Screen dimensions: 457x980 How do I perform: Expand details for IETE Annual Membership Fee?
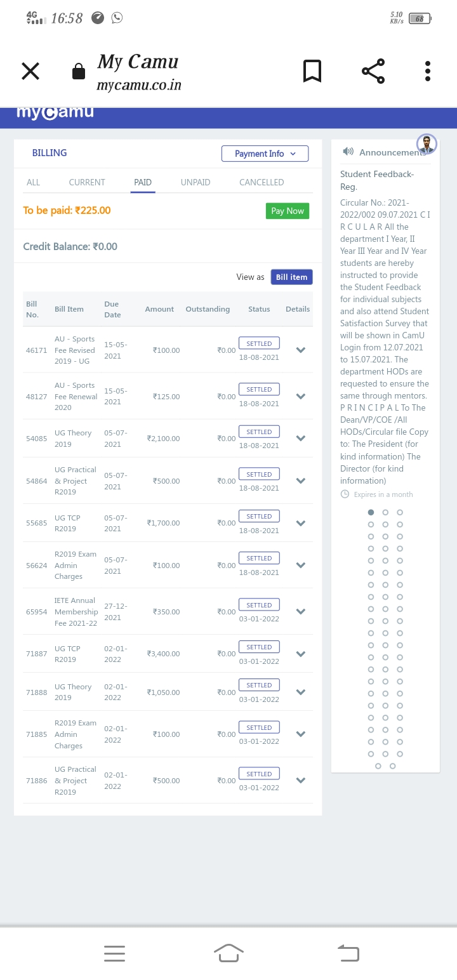click(x=301, y=611)
